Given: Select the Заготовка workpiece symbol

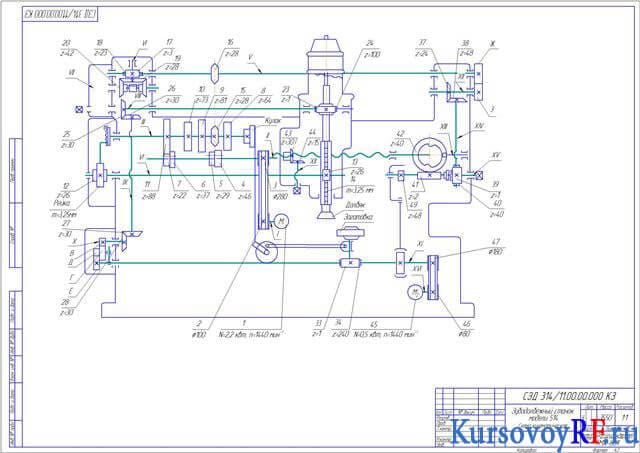Looking at the screenshot, I should point(350,233).
